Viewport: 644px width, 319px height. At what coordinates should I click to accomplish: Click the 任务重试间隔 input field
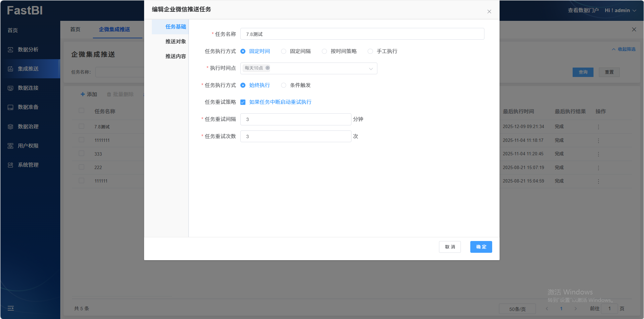[x=296, y=119]
